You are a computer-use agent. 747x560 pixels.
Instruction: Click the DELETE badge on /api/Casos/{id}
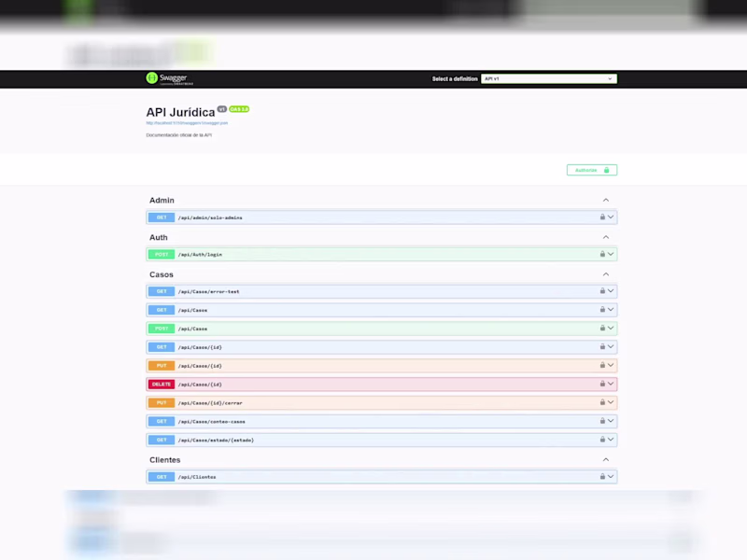pyautogui.click(x=162, y=385)
